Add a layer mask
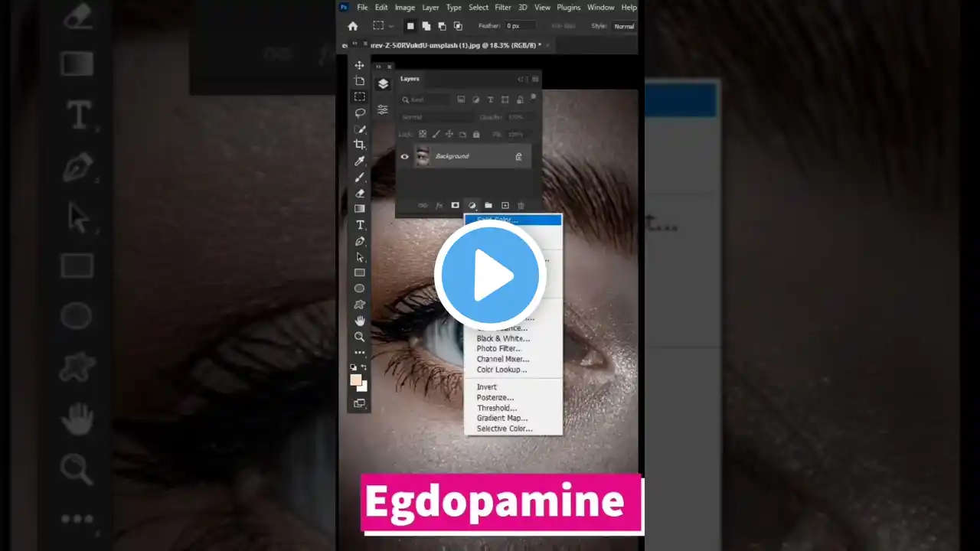Viewport: 980px width, 551px height. pos(455,205)
